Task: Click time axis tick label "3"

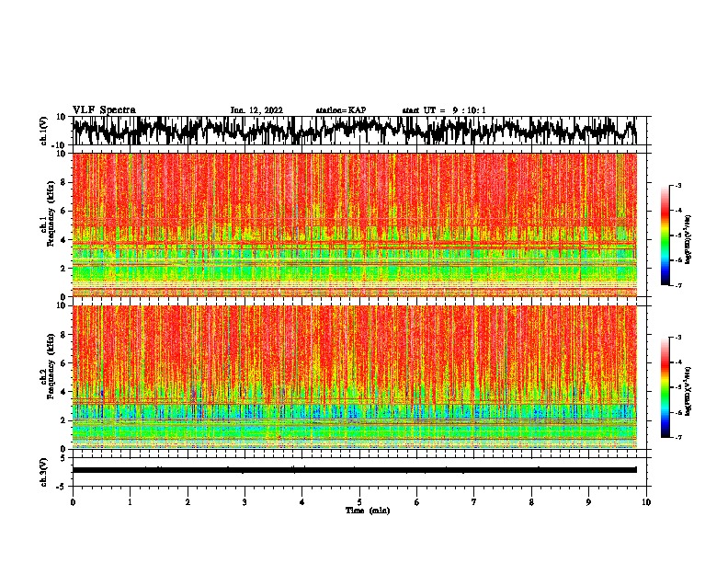Action: [245, 502]
